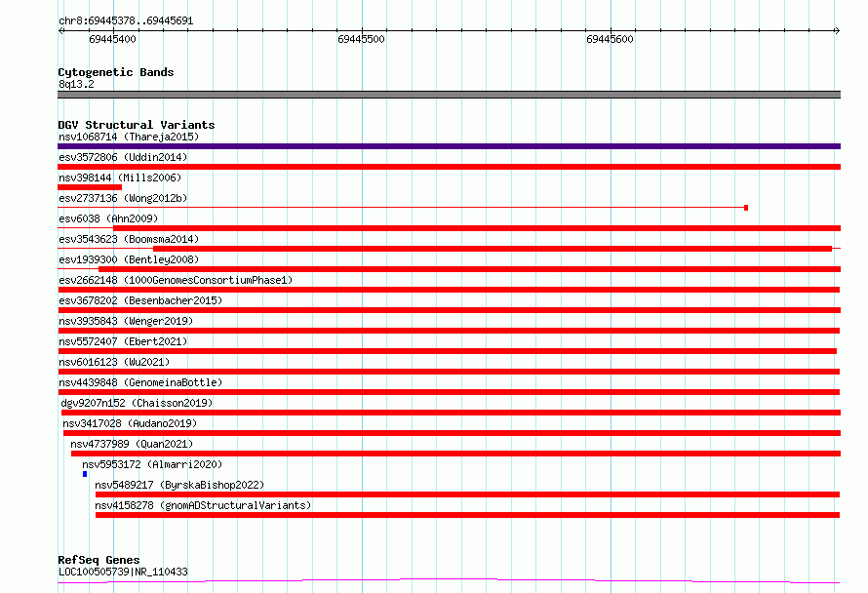
Task: Open the DGV Structural Variants track title
Action: (137, 125)
